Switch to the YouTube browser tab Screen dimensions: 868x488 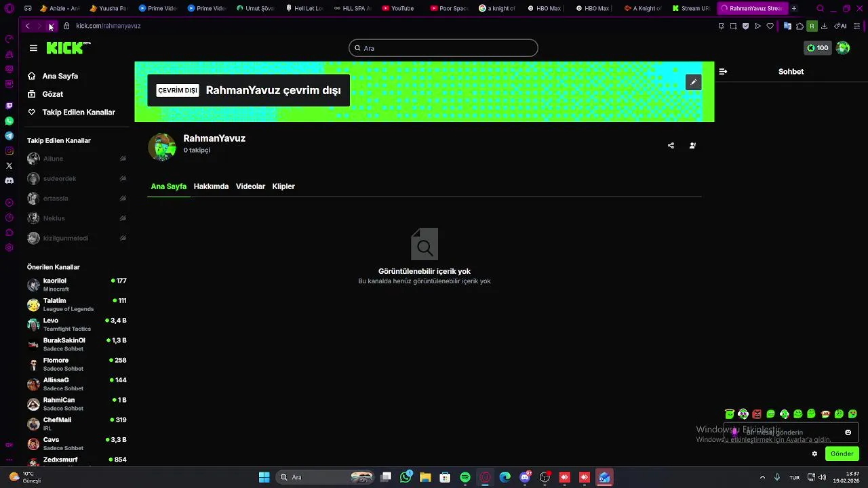point(398,8)
